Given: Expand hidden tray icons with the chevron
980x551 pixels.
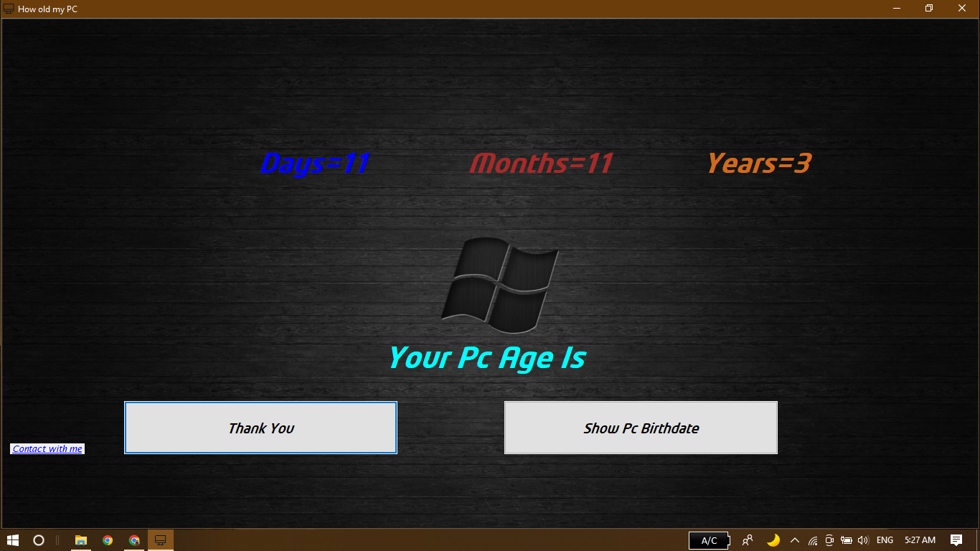Looking at the screenshot, I should click(794, 540).
